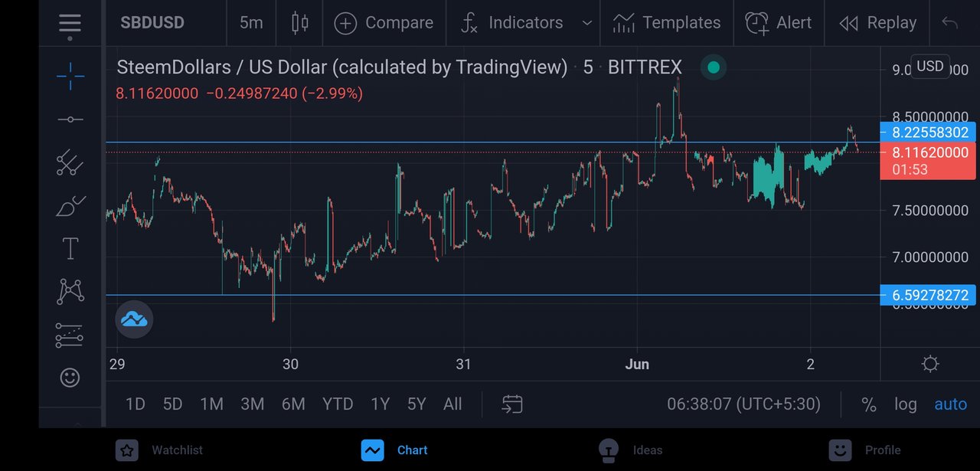
Task: Open chart settings gear icon
Action: [x=930, y=364]
